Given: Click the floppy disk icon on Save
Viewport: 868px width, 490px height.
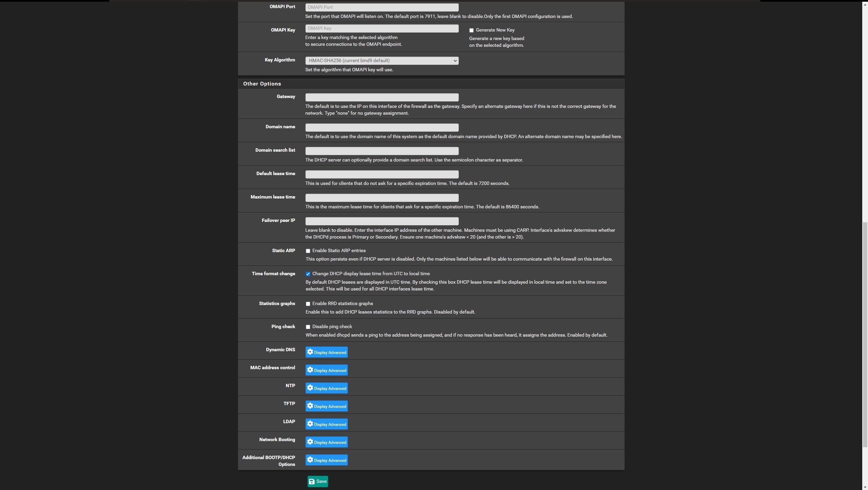Looking at the screenshot, I should tap(312, 482).
